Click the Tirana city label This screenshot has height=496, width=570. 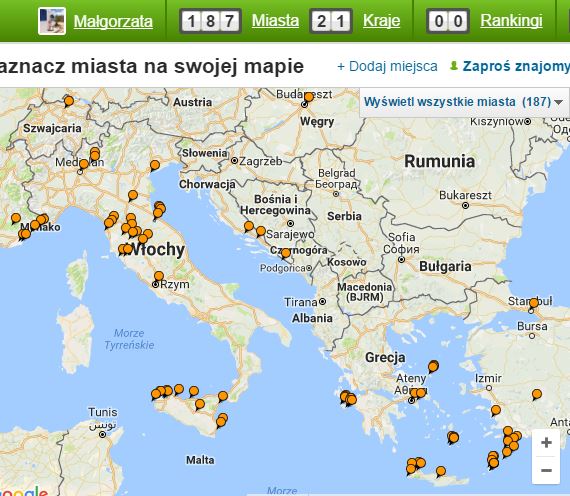(301, 302)
